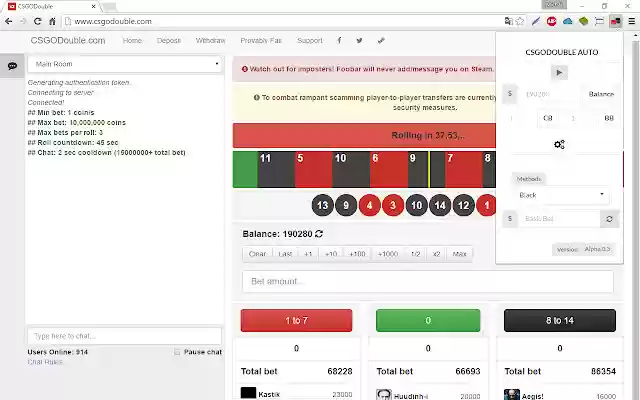Open the green box extension
The image size is (640, 400).
[x=584, y=21]
